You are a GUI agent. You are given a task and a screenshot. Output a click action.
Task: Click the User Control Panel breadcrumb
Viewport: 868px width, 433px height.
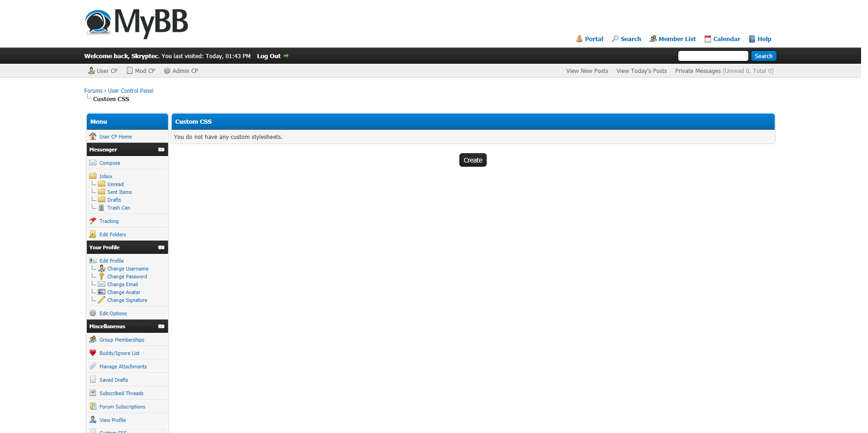tap(131, 91)
